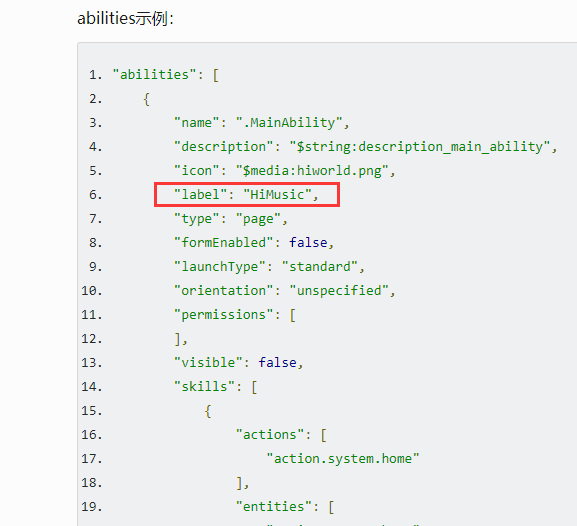Click the "description" key on line 4
The image size is (577, 526).
(224, 146)
